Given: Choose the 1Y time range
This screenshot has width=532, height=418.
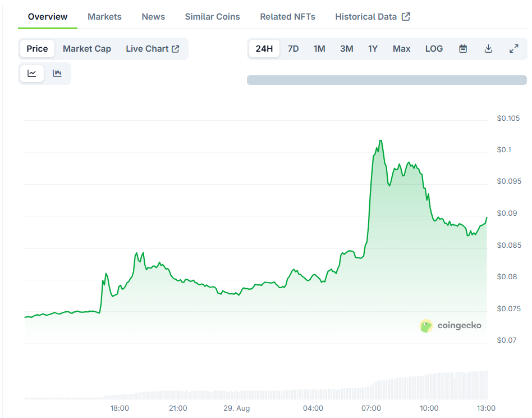Looking at the screenshot, I should pos(373,49).
